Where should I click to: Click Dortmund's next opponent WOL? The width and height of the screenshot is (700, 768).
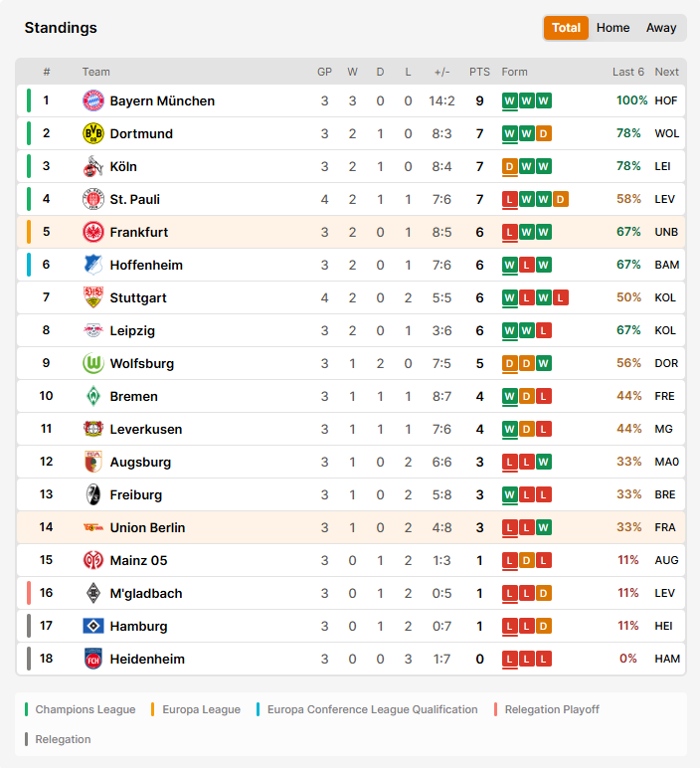click(x=667, y=133)
